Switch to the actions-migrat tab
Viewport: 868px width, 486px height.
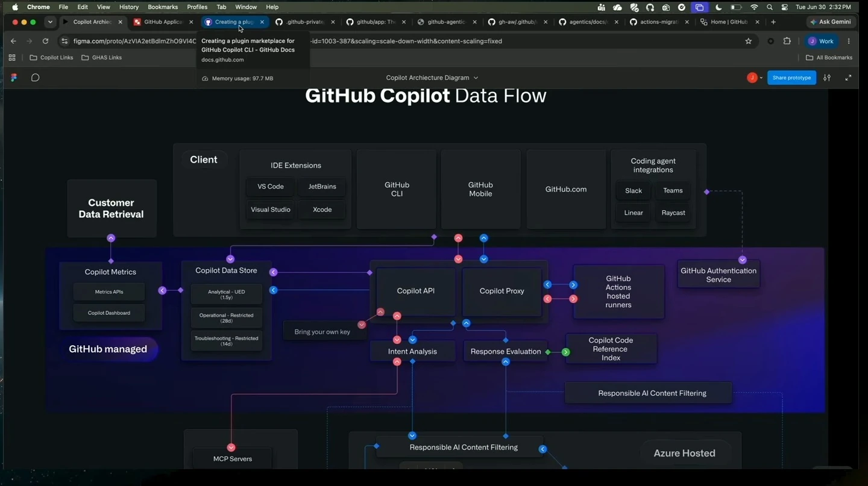tap(660, 22)
